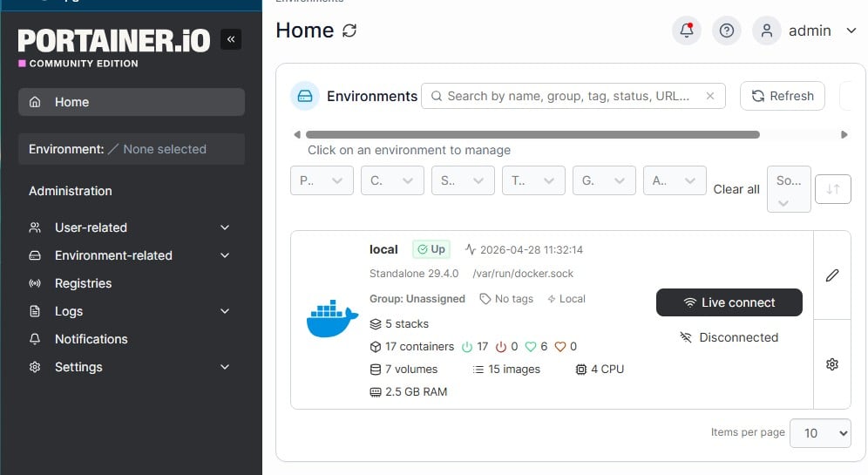Click the Environments drive icon
Image resolution: width=868 pixels, height=475 pixels.
pyautogui.click(x=305, y=96)
